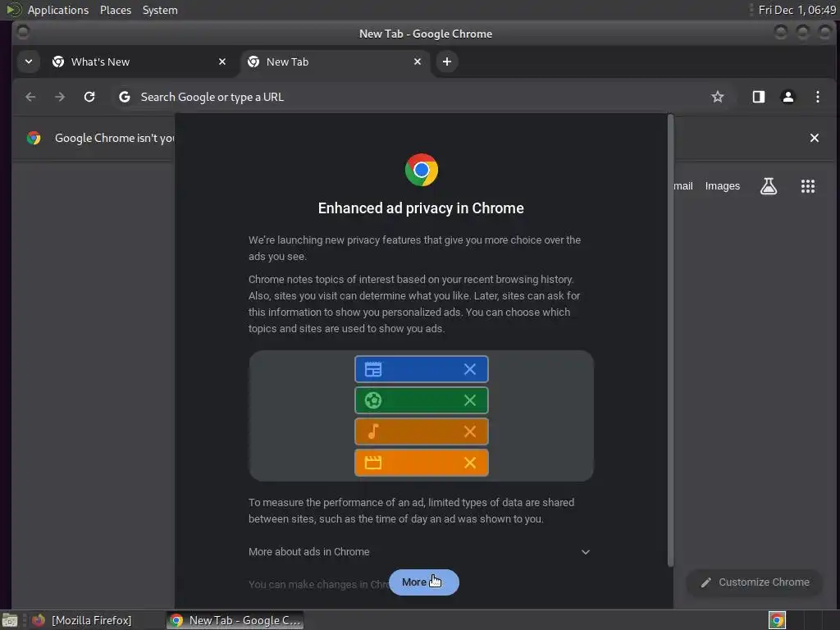Open the profile avatar menu
Image resolution: width=840 pixels, height=630 pixels.
(x=788, y=97)
